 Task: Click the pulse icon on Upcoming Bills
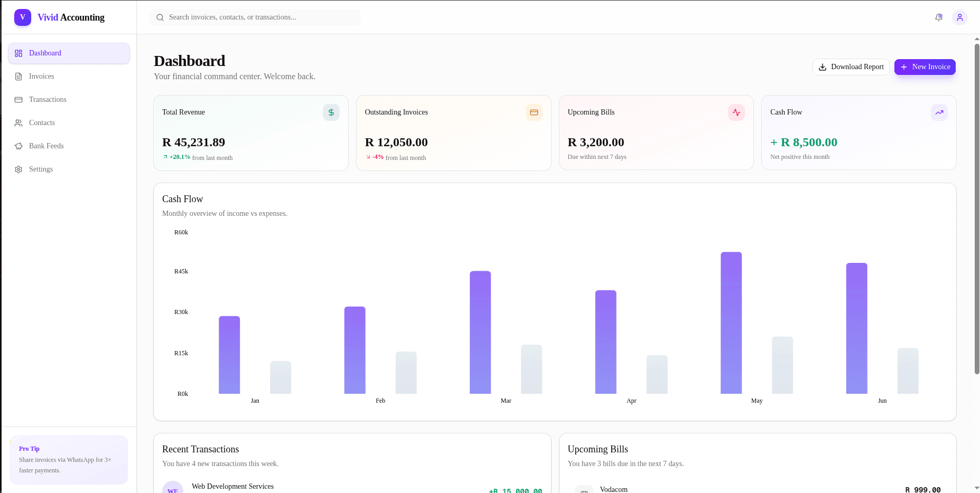pos(736,112)
